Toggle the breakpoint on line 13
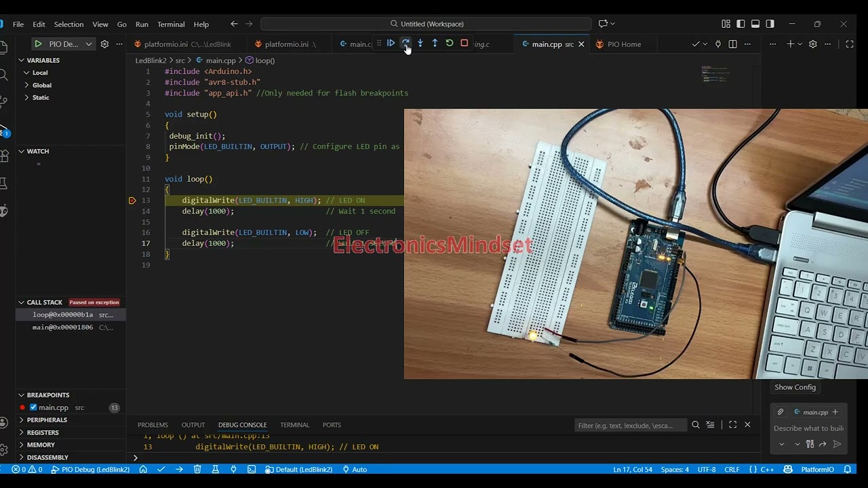The image size is (868, 488). tap(132, 201)
